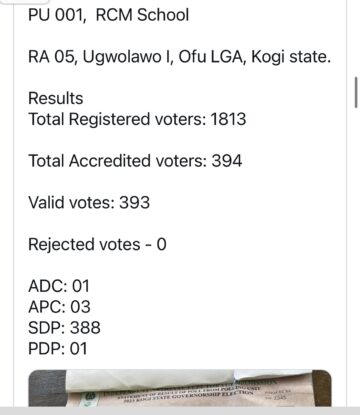This screenshot has height=415, width=360.
Task: Click on the 'Kogi state.' text
Action: tap(291, 57)
